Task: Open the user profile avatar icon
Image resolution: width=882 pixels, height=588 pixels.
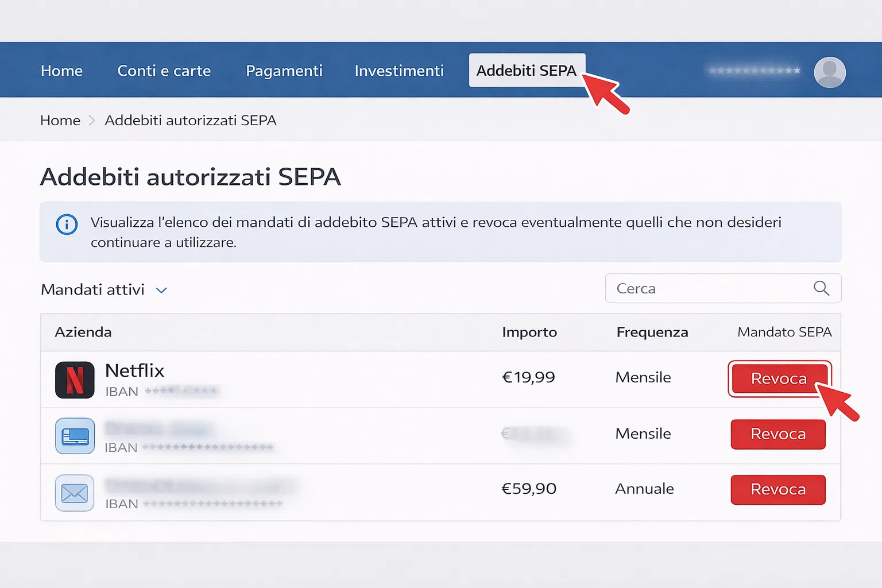Action: tap(829, 72)
